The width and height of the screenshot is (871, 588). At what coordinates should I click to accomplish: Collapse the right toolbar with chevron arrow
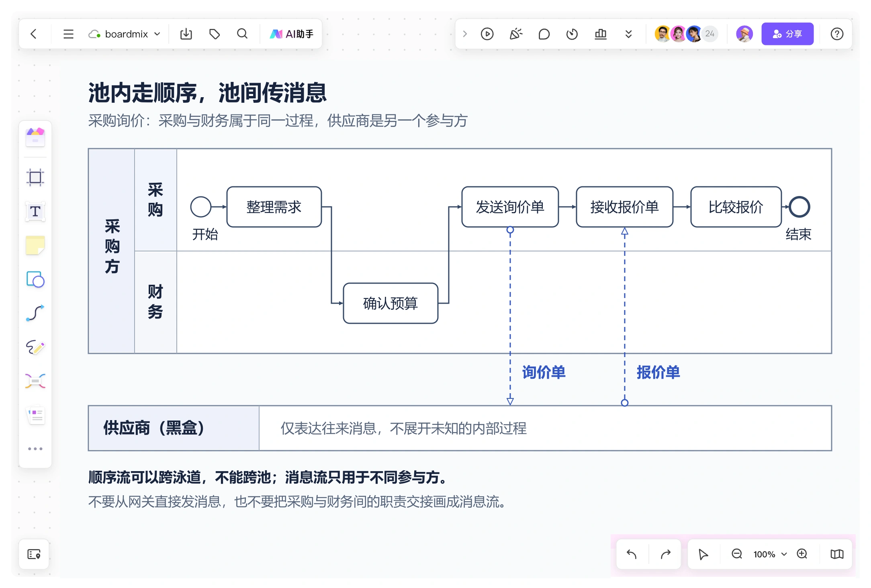pos(465,34)
